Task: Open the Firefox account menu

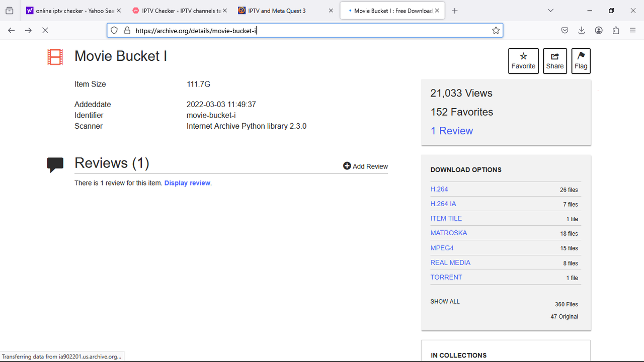Action: coord(599,31)
